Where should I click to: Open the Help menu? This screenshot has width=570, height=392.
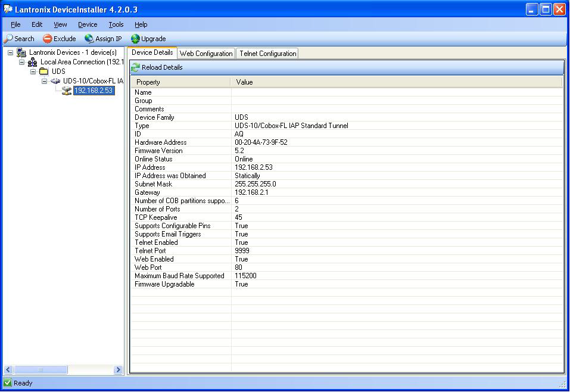pos(141,24)
